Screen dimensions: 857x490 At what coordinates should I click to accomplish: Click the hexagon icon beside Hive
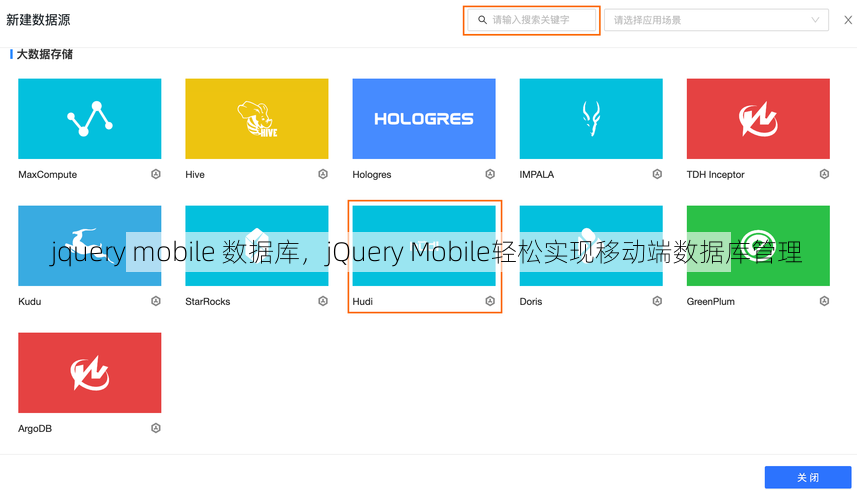(x=323, y=174)
